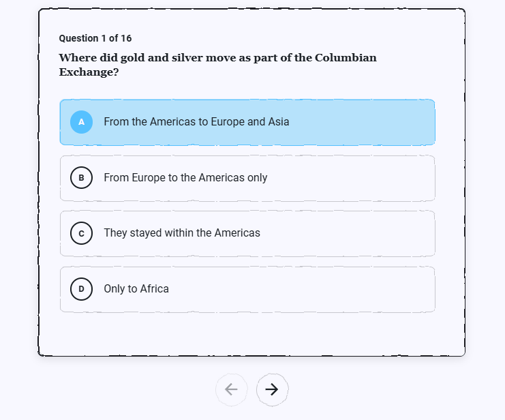This screenshot has width=505, height=420.
Task: Click the Question 1 of 16 label
Action: 95,38
